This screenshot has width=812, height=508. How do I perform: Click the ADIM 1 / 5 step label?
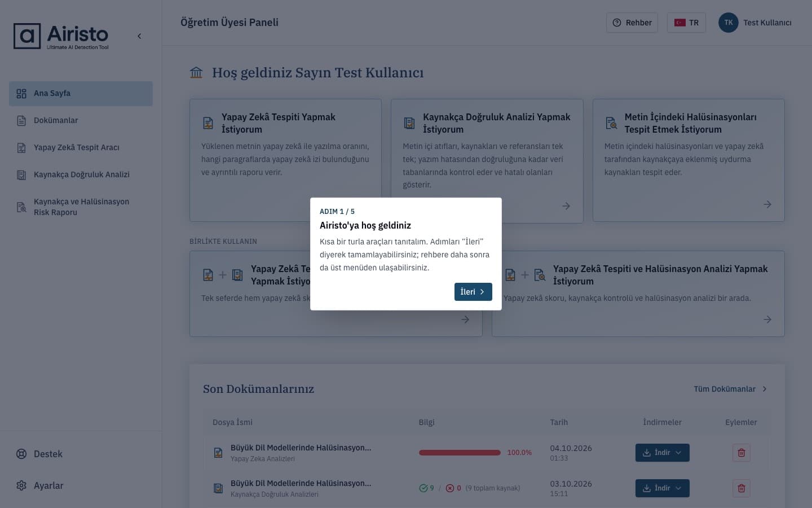[x=337, y=212]
